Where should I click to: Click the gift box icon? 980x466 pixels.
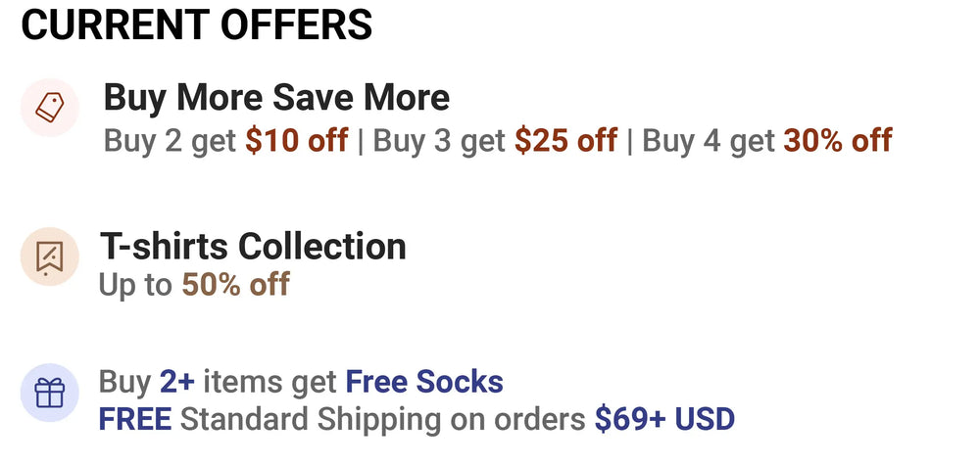49,394
